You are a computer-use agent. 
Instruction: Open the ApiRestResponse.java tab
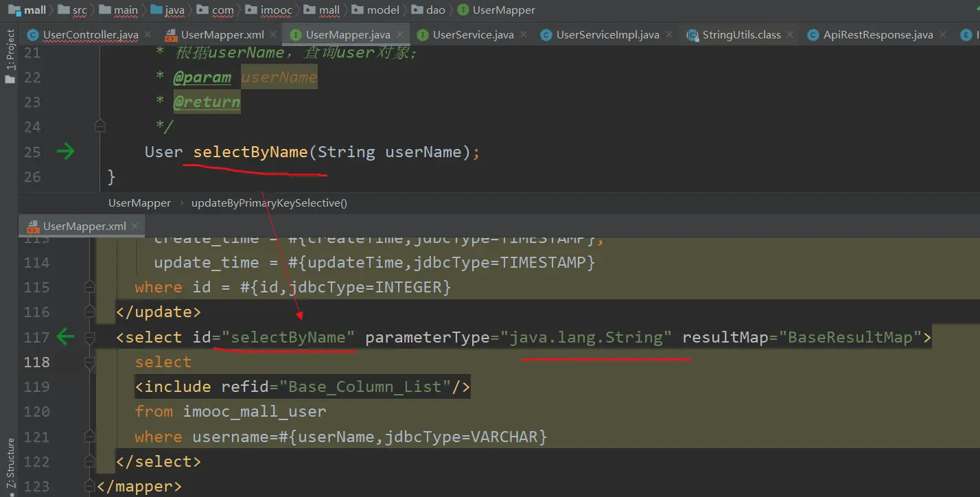(x=877, y=34)
